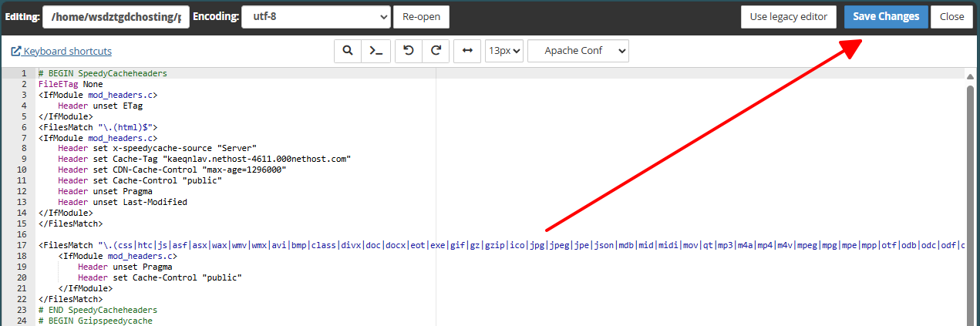Screen dimensions: 980x326
Task: Redo the last edit
Action: (436, 51)
